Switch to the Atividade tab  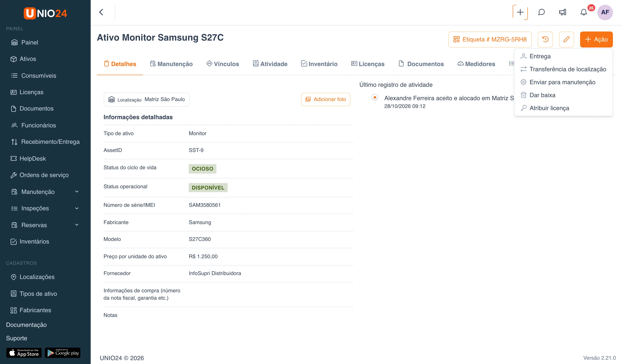click(x=270, y=64)
